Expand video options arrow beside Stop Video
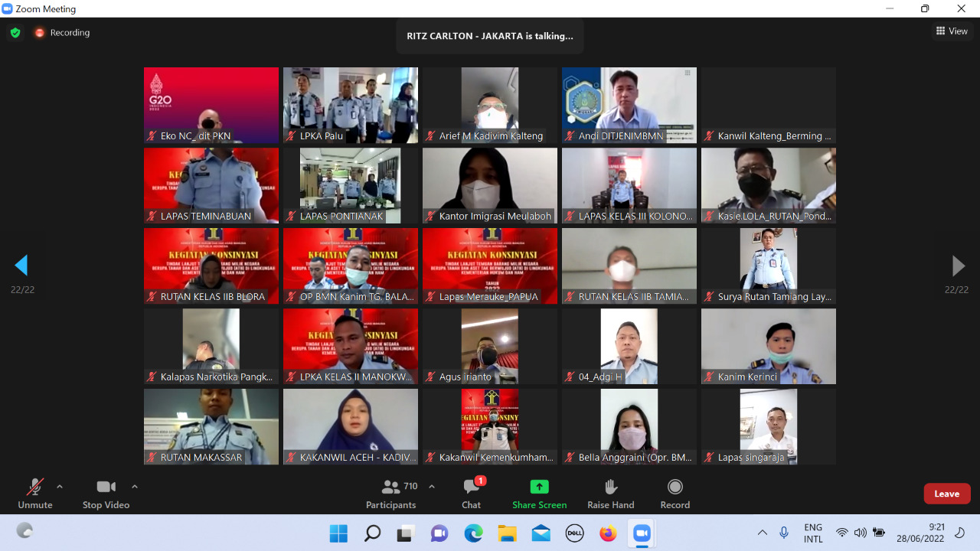Image resolution: width=980 pixels, height=551 pixels. (135, 487)
